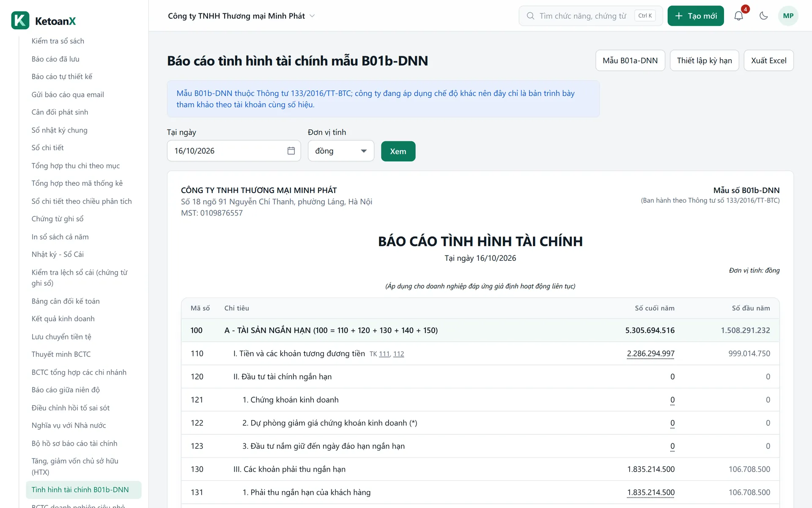Open account link 112
This screenshot has height=508, width=812.
coord(398,354)
